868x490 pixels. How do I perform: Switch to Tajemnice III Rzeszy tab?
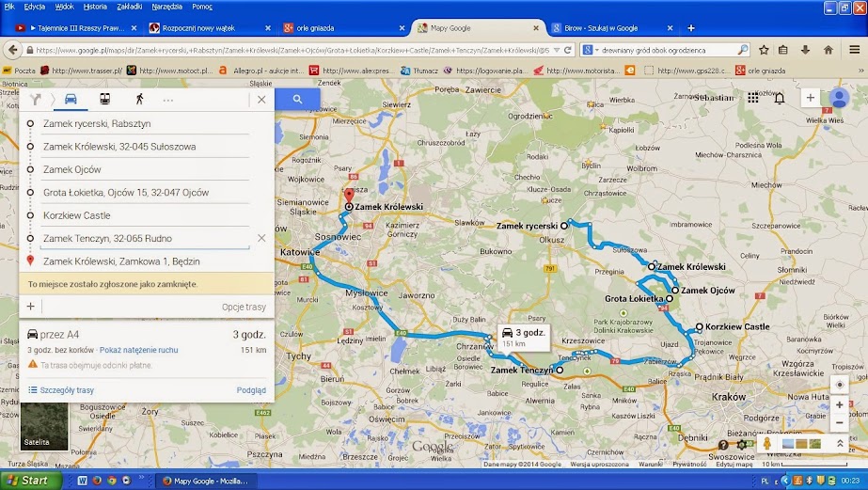pos(76,27)
